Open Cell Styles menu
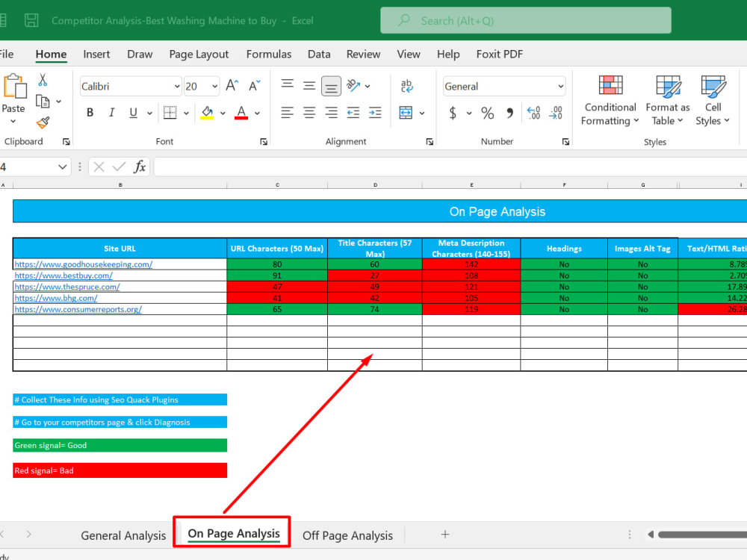Viewport: 747px width, 560px height. click(713, 100)
